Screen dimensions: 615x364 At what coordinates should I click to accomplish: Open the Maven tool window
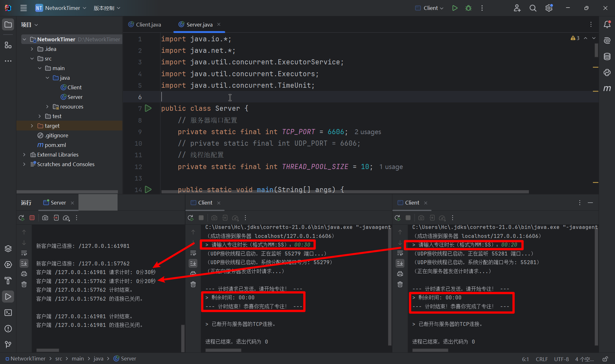607,88
